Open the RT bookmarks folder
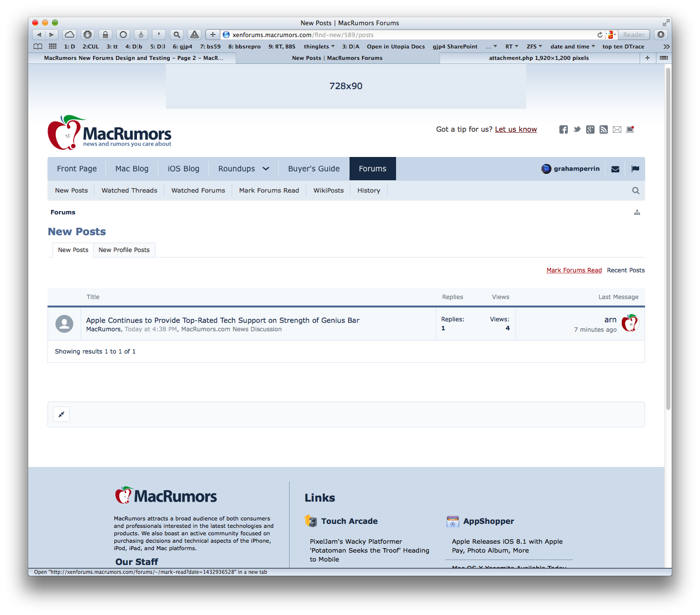 (x=512, y=47)
